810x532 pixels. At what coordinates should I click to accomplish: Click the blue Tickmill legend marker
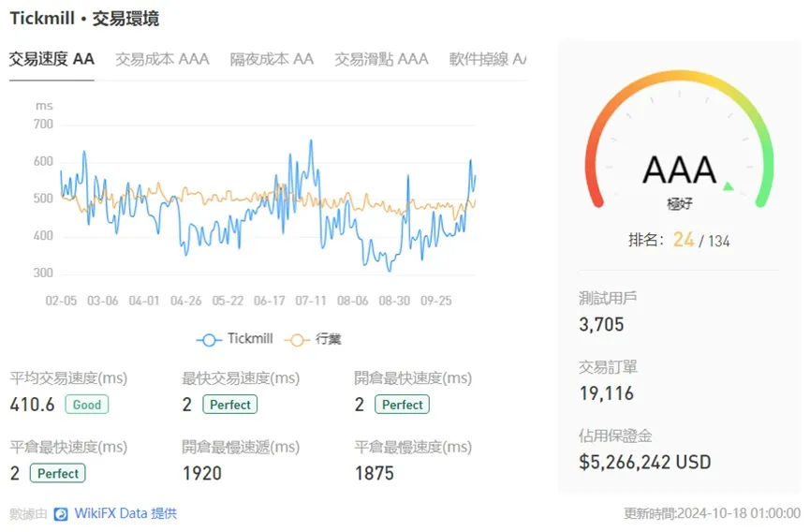(209, 340)
